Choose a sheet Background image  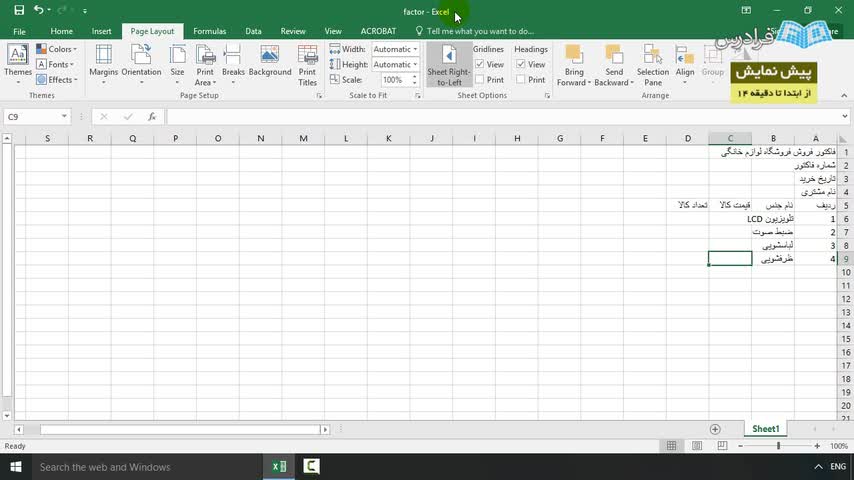(270, 61)
